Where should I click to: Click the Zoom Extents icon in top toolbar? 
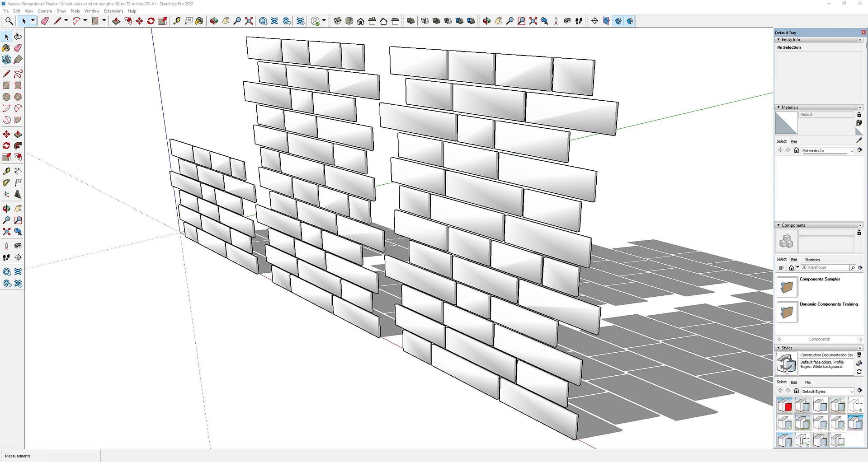tap(249, 21)
